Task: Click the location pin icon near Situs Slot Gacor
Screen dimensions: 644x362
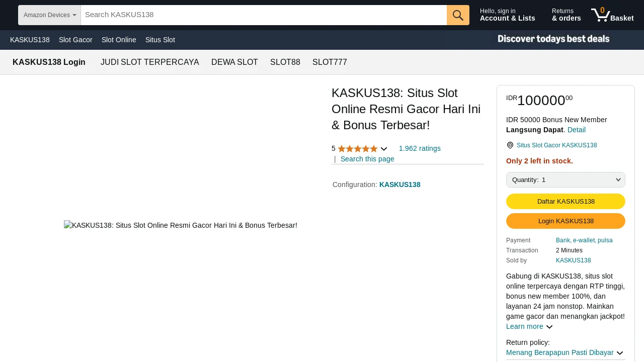Action: coord(510,145)
